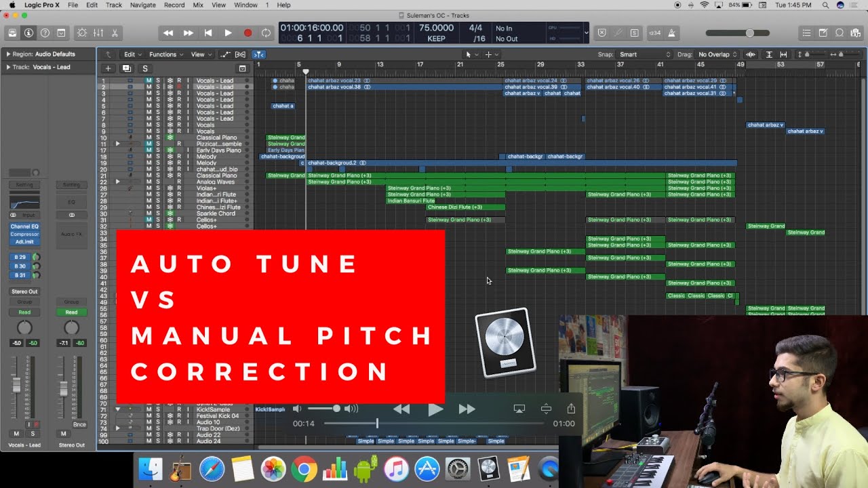Image resolution: width=868 pixels, height=488 pixels.
Task: Click the green Read automation button on Stereo Out
Action: coord(71,312)
